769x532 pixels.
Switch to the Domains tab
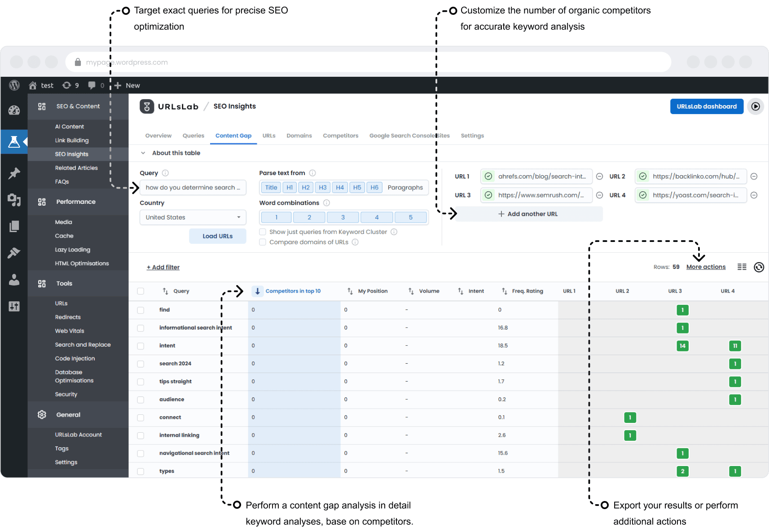pyautogui.click(x=299, y=136)
